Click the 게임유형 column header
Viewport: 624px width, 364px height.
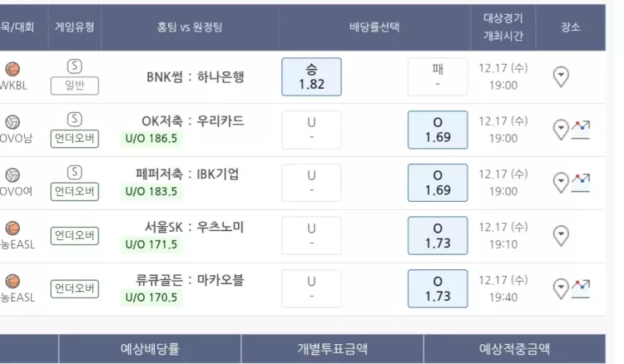click(74, 27)
